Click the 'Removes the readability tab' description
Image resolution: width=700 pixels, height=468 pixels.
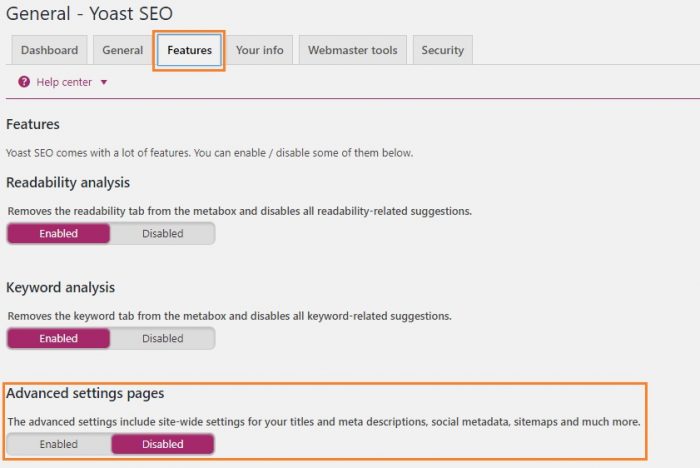point(240,211)
